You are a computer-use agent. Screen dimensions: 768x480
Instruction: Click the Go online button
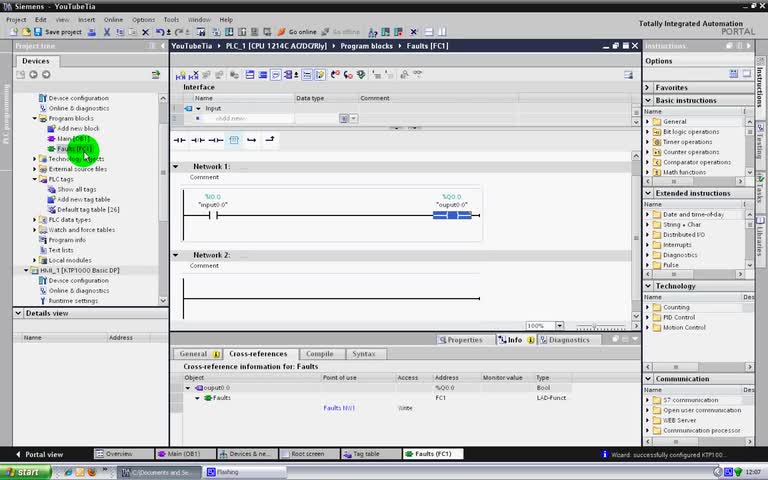point(297,32)
